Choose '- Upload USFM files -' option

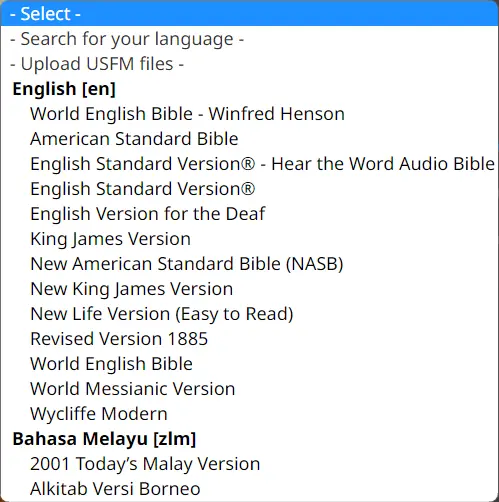(x=249, y=64)
